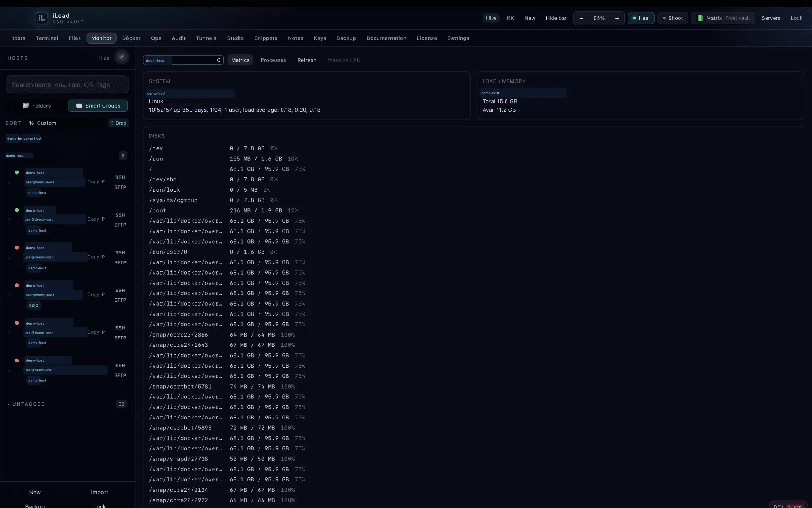Open the Servers button in header
812x508 pixels.
(x=771, y=18)
